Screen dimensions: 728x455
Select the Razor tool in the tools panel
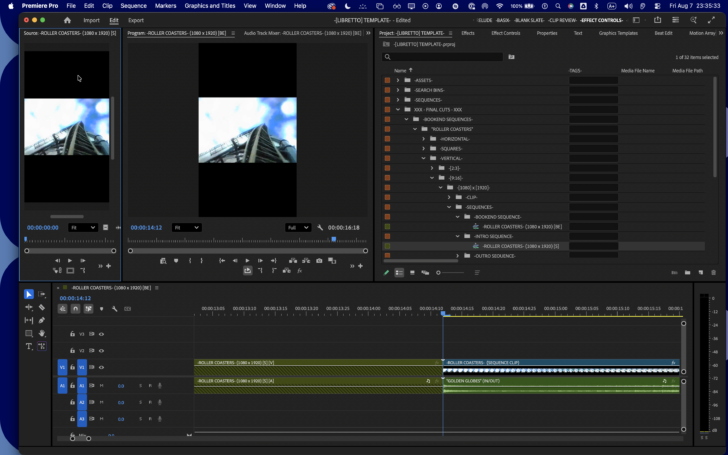(x=42, y=307)
